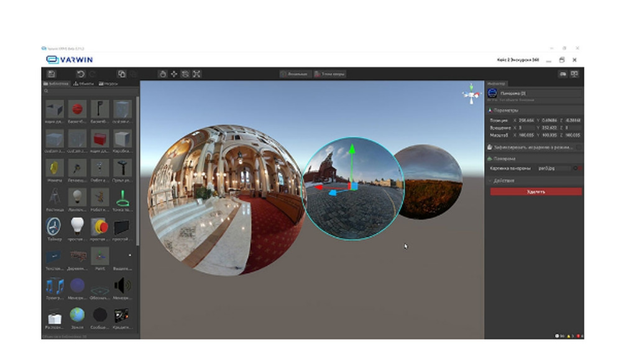Open the Библиотека library tab

tap(57, 83)
